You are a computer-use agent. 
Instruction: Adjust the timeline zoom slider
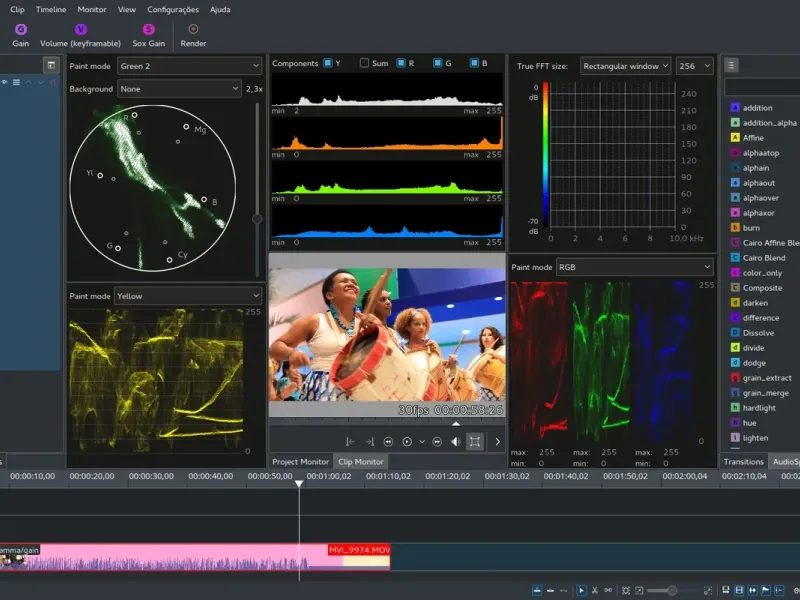point(671,590)
